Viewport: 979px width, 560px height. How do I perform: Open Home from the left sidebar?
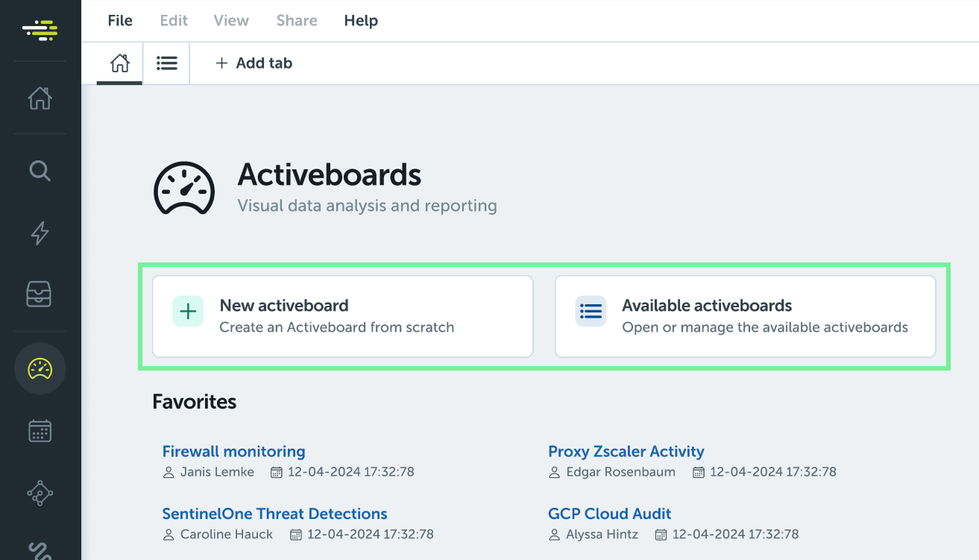coord(40,98)
